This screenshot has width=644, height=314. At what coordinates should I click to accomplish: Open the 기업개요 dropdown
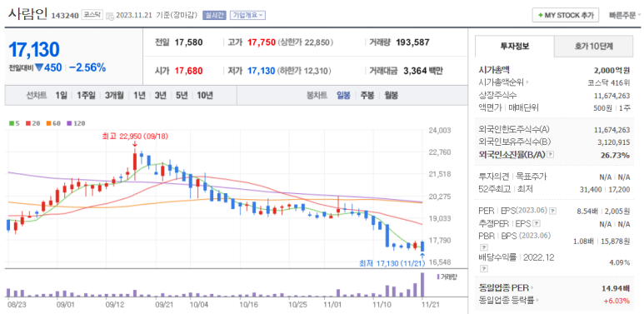(247, 15)
